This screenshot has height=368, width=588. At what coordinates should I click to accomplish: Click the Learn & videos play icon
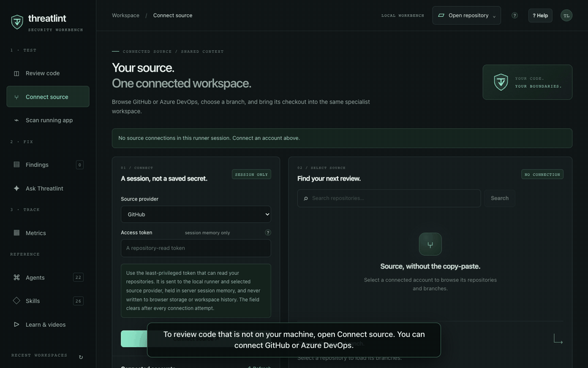tap(17, 324)
